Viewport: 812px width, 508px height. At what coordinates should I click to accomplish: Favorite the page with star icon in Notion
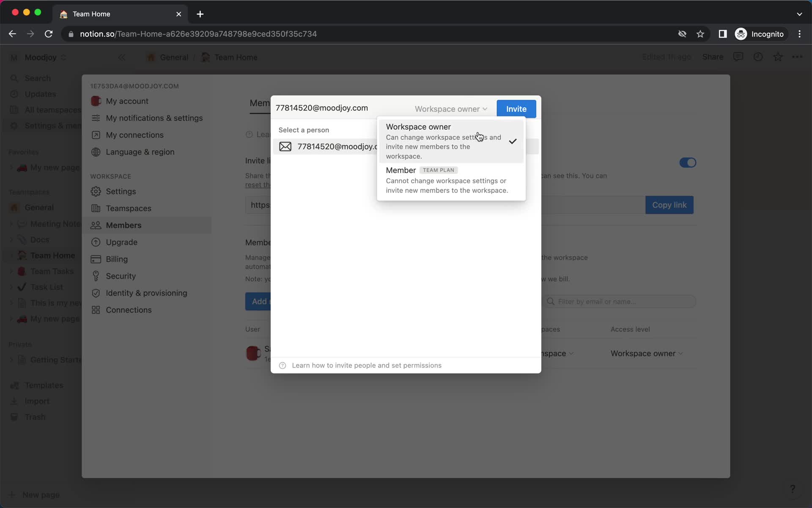[x=778, y=57]
